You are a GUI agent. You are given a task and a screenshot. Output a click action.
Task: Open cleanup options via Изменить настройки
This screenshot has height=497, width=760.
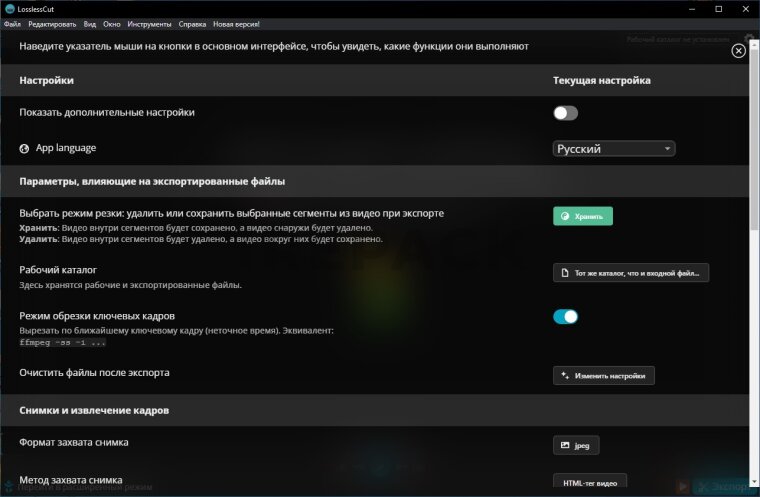604,375
